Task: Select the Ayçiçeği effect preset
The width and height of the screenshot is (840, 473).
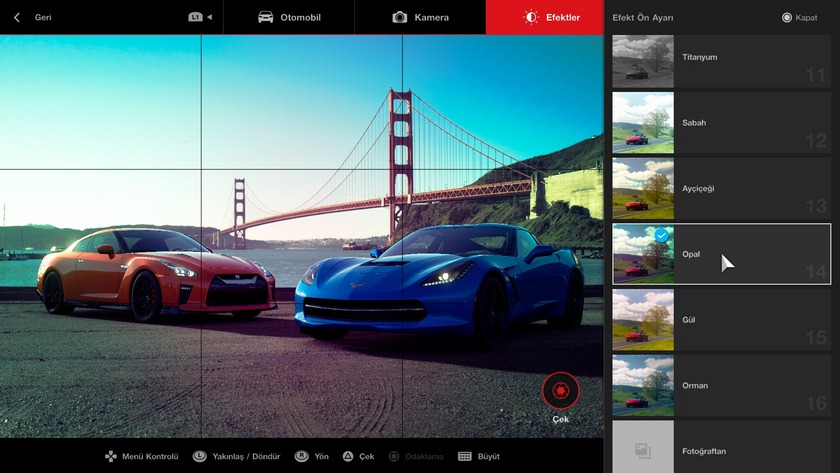Action: [x=720, y=189]
